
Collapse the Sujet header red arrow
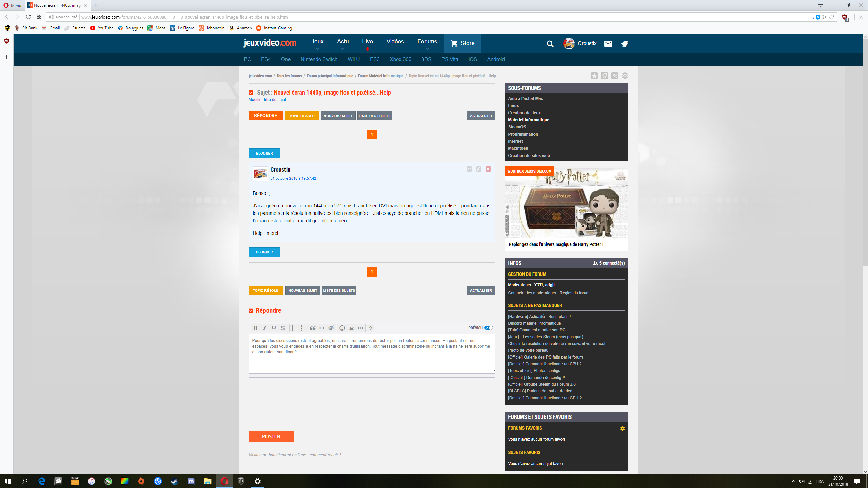coord(251,93)
